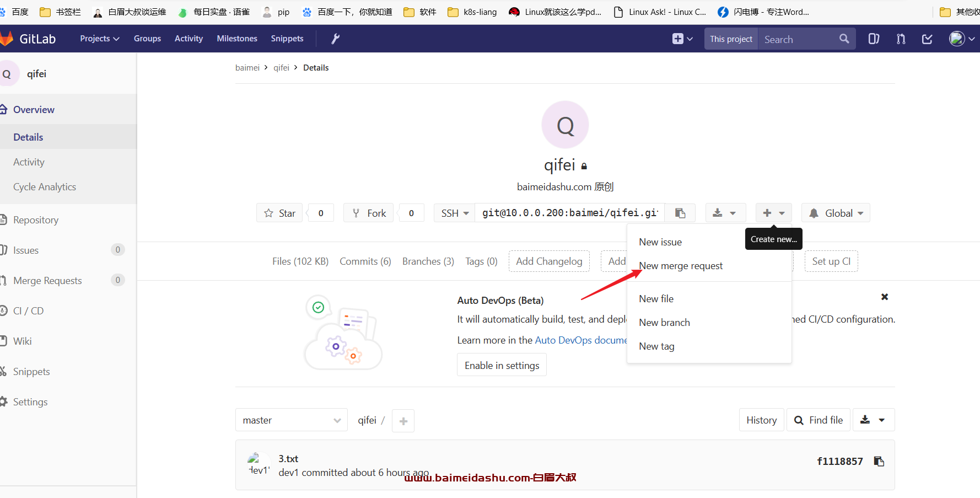Open the merge requests navbar icon
The width and height of the screenshot is (980, 498).
tap(901, 39)
